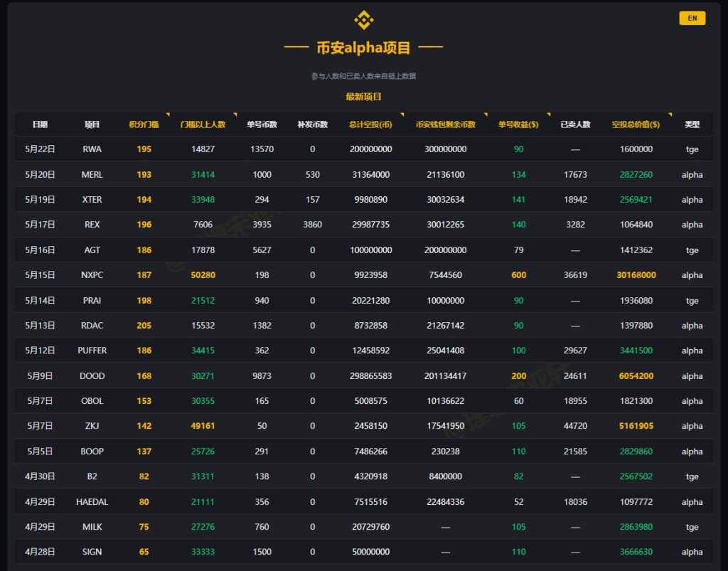
Task: Switch language with EN button
Action: pyautogui.click(x=692, y=18)
